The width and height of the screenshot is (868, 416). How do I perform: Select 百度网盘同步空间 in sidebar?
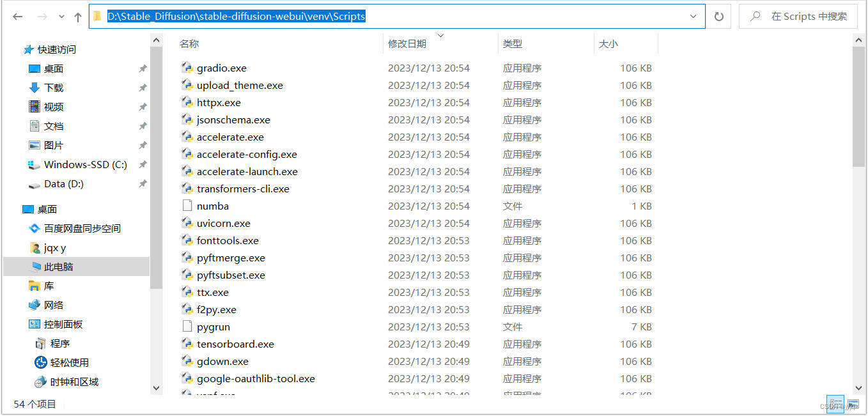(x=75, y=228)
